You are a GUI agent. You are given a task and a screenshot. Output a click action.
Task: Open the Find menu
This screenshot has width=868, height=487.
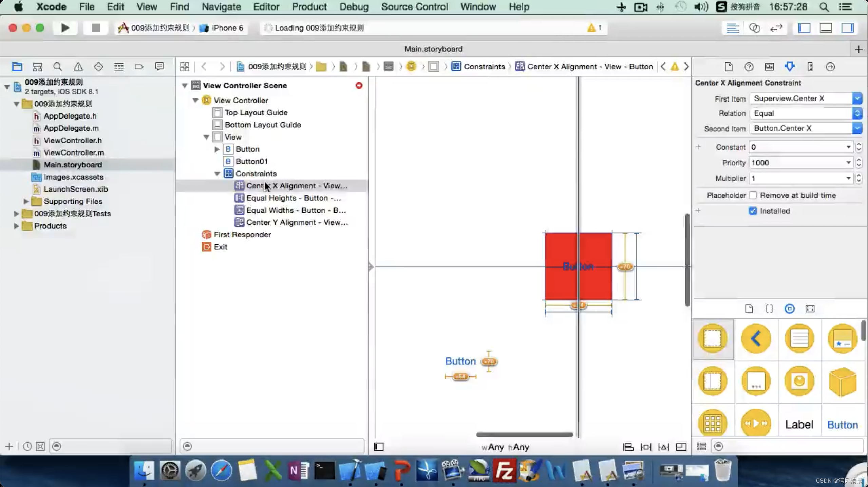(x=179, y=7)
